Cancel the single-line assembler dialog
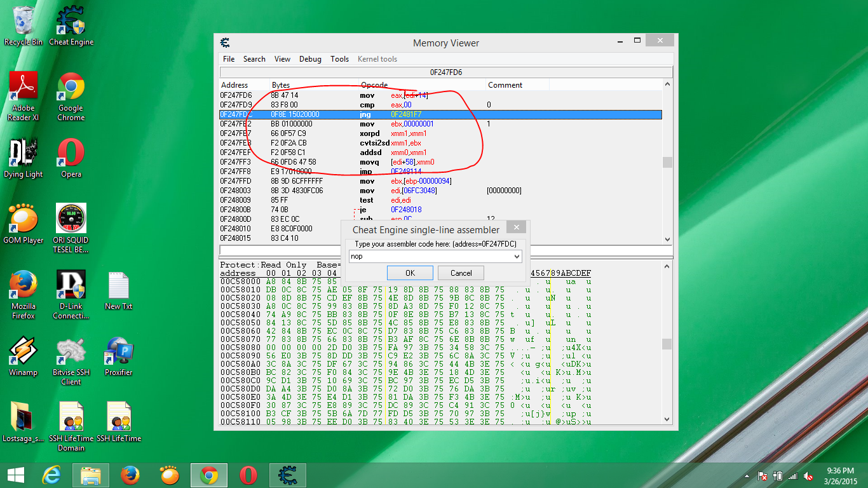Image resolution: width=868 pixels, height=488 pixels. (x=461, y=273)
